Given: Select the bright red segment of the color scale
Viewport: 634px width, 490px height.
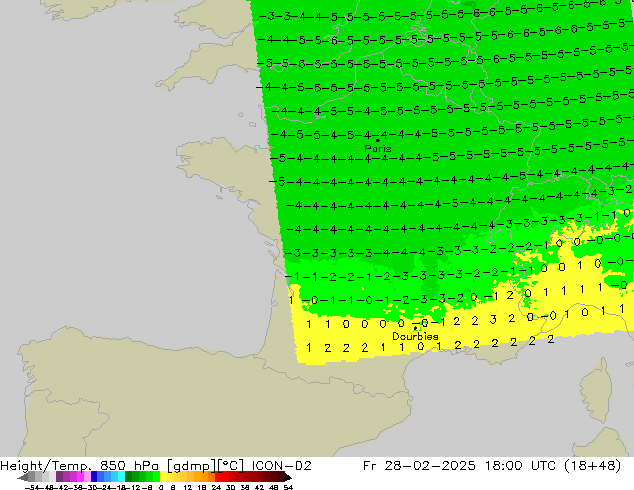Looking at the screenshot, I should point(218,477).
